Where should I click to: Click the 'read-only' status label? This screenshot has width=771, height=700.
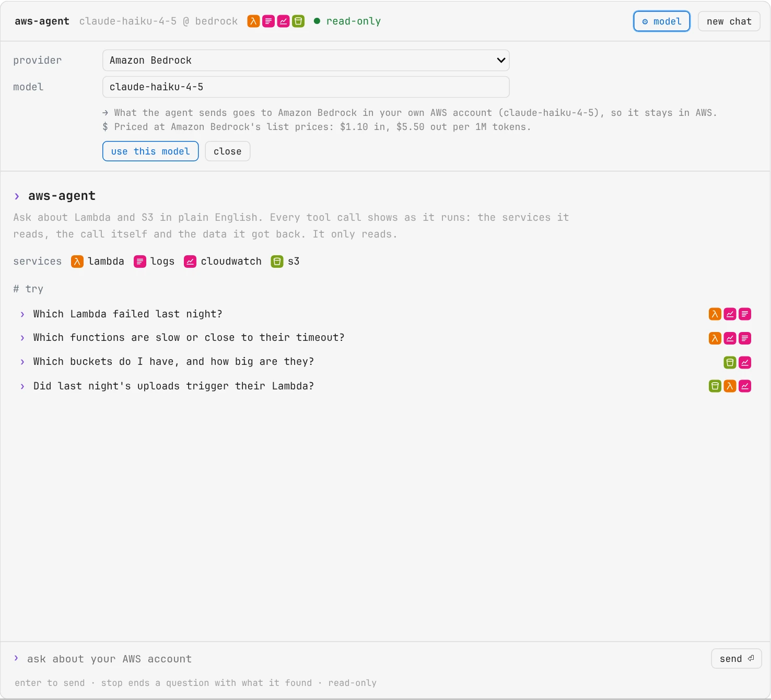[354, 21]
